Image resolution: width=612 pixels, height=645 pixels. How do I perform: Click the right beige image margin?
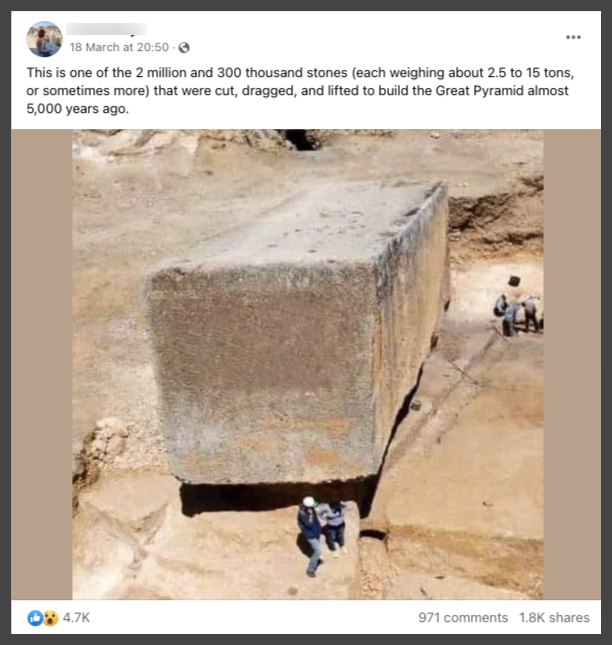click(572, 364)
